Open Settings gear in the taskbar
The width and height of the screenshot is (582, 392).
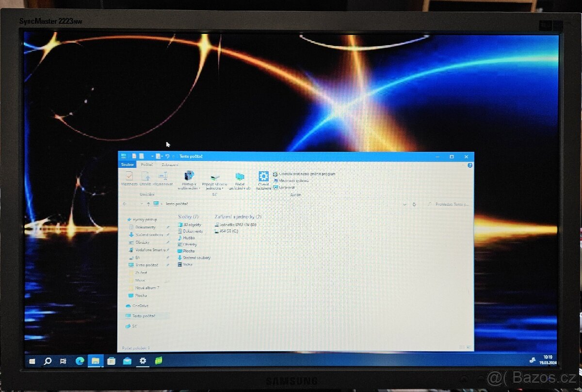(x=143, y=361)
